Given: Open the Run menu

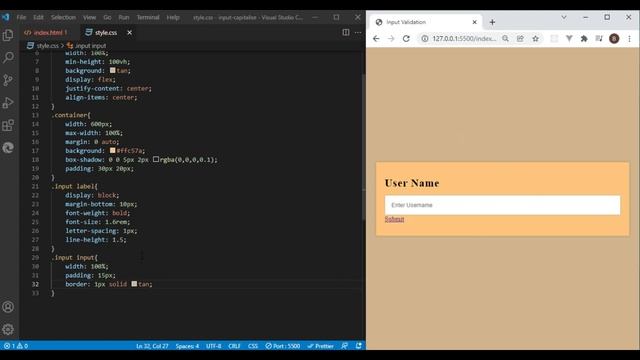Looking at the screenshot, I should pos(124,17).
